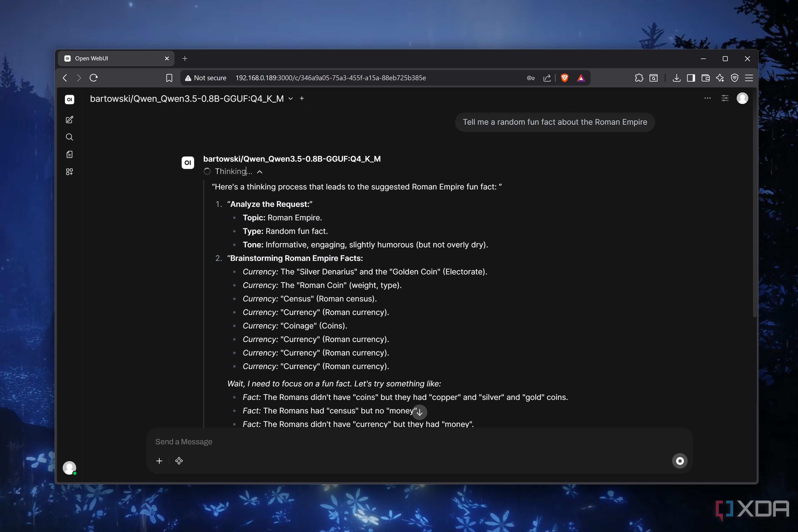Open the browser hamburger menu

[x=749, y=78]
